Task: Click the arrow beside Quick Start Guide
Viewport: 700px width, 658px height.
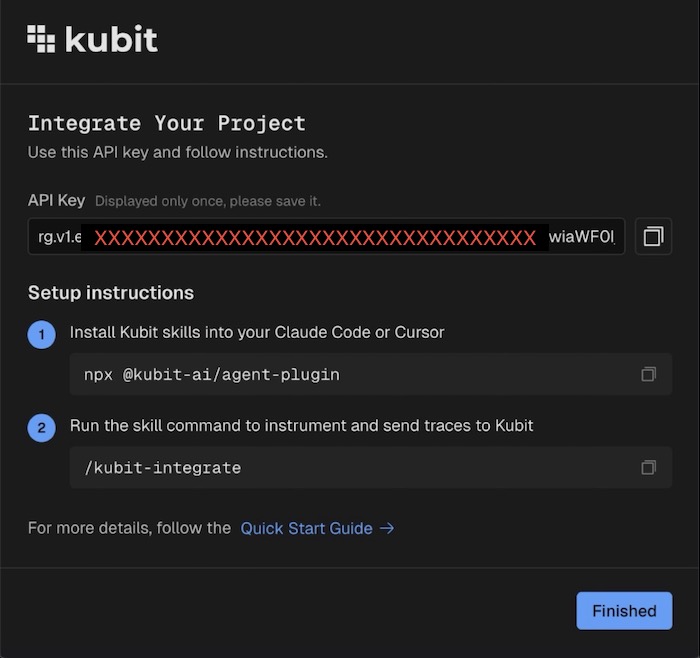Action: click(x=387, y=528)
